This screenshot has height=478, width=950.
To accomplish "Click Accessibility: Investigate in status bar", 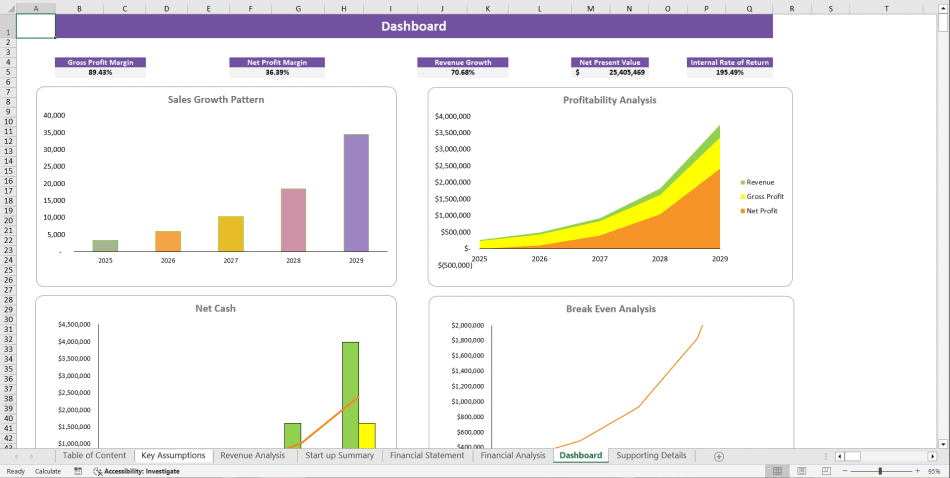I will click(136, 471).
